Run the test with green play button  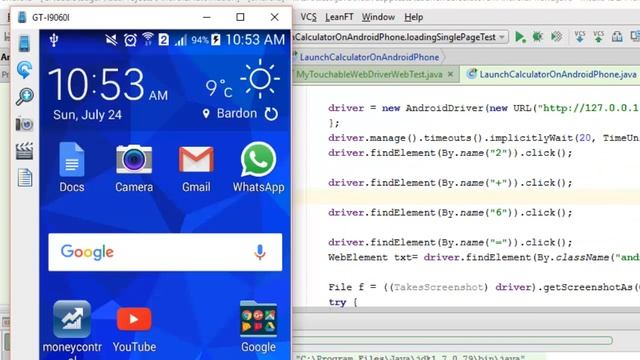pyautogui.click(x=520, y=37)
